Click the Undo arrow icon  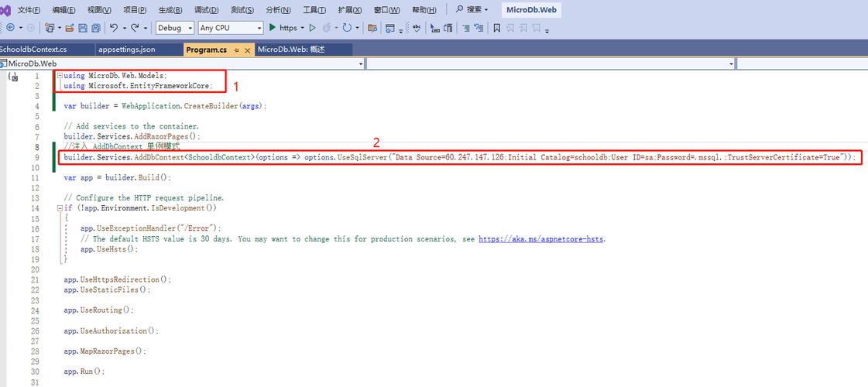[x=114, y=28]
